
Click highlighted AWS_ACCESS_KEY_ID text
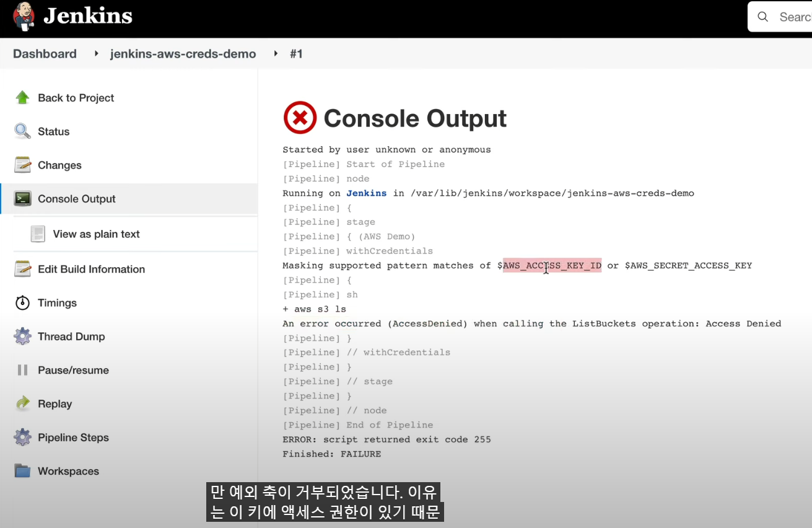[x=552, y=266]
